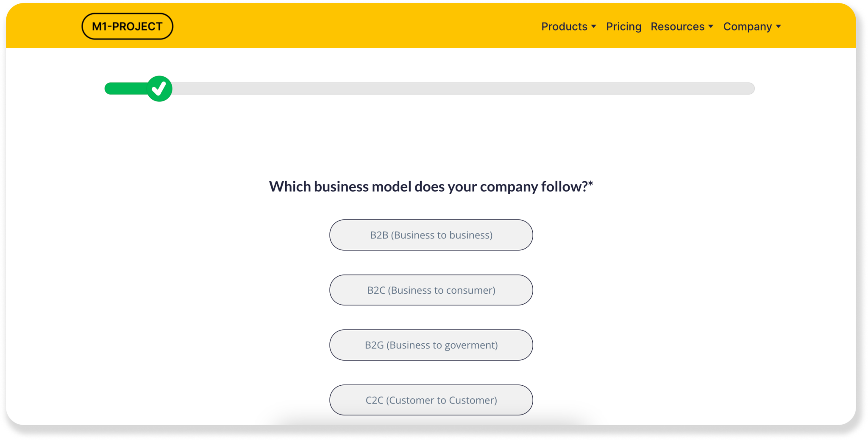Choose the business-to-business answer option

click(x=431, y=235)
